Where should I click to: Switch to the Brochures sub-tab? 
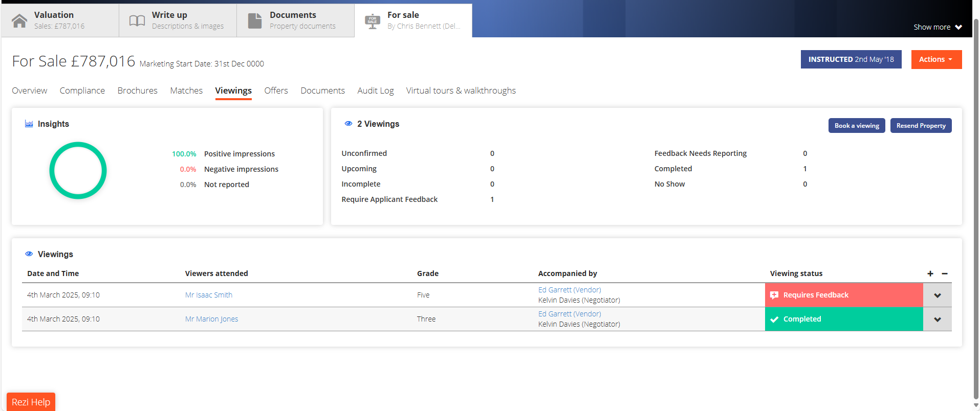click(x=138, y=90)
